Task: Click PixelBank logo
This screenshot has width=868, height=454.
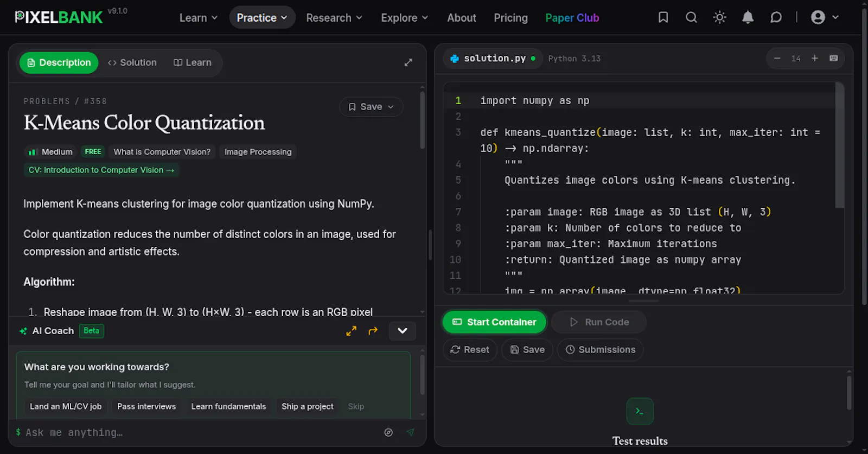Action: 59,17
